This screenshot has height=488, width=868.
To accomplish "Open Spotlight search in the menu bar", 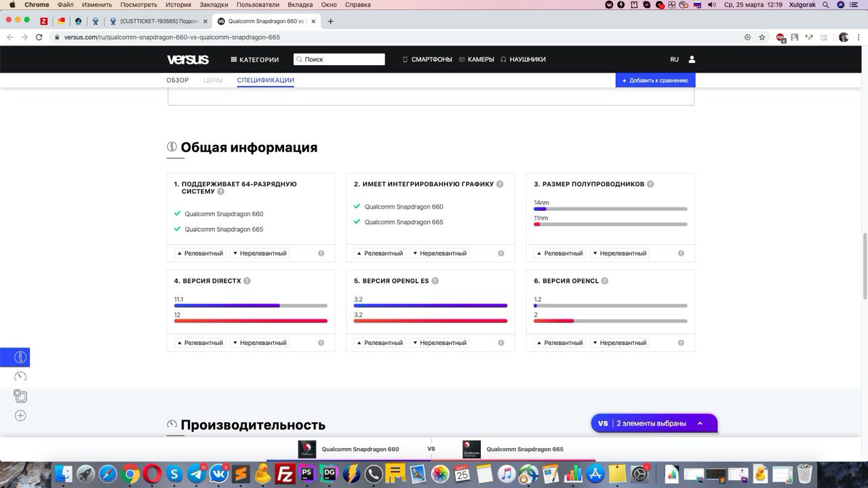I will tap(825, 5).
